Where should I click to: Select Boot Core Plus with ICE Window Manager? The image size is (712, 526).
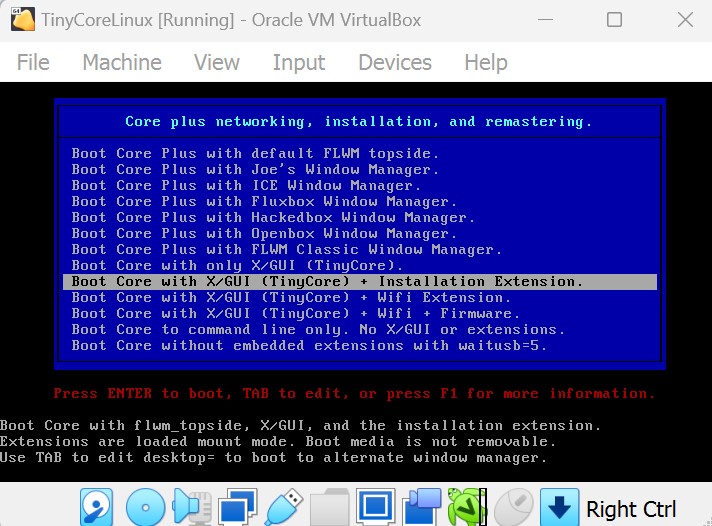pyautogui.click(x=360, y=185)
